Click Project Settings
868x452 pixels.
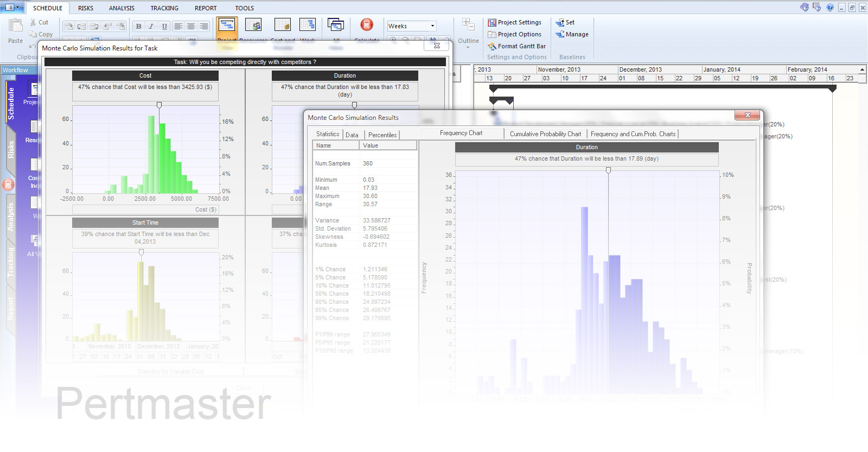click(514, 22)
